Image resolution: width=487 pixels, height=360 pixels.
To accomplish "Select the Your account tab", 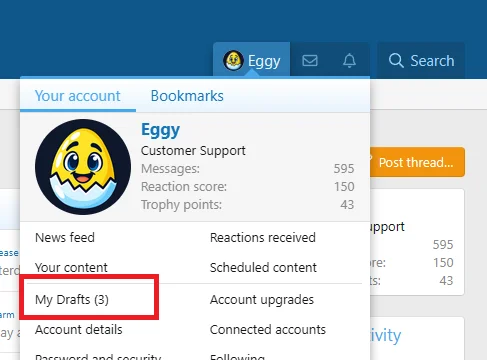I will [77, 96].
